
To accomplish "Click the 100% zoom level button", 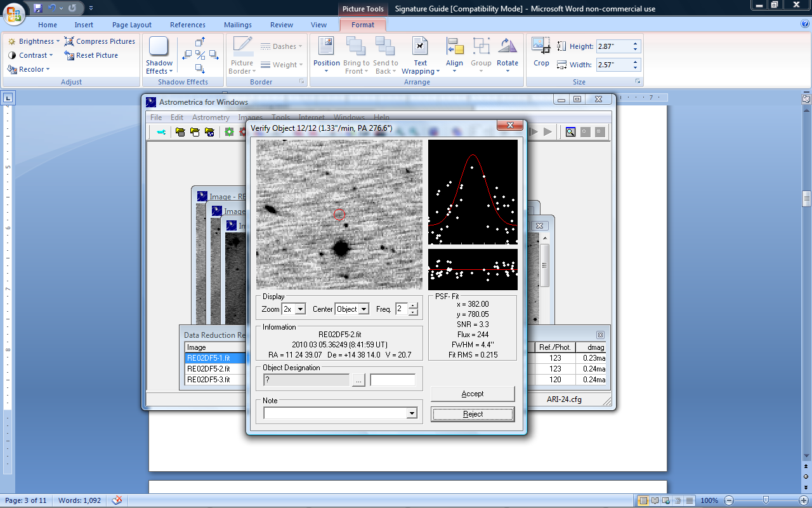I will click(x=709, y=500).
